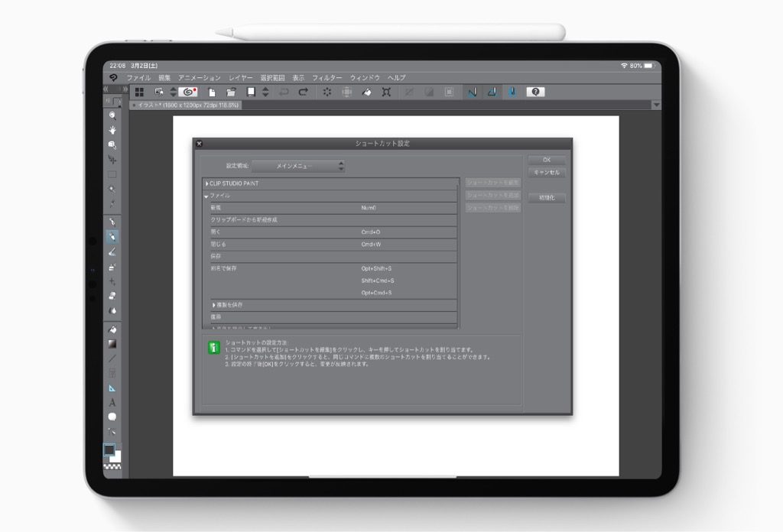Select the Fill bucket tool in left toolbar
This screenshot has height=532, width=783.
[112, 329]
